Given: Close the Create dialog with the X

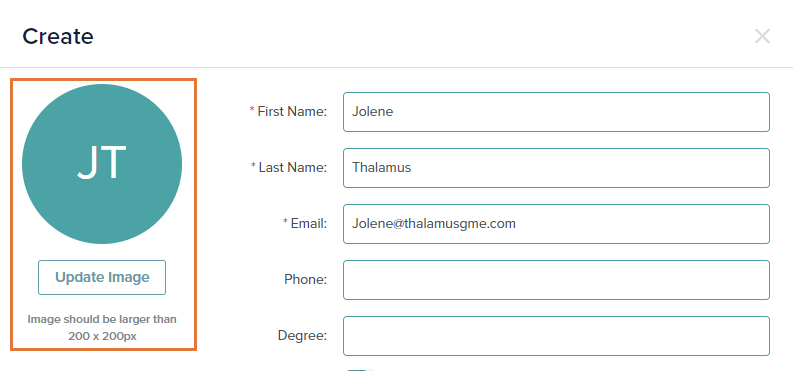Looking at the screenshot, I should 762,36.
